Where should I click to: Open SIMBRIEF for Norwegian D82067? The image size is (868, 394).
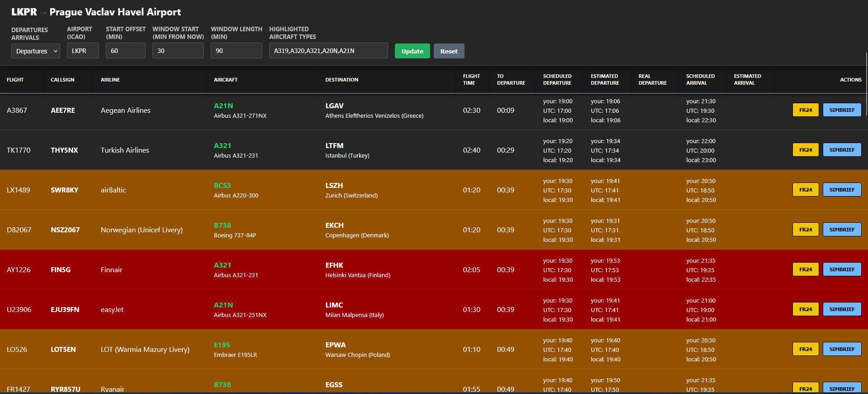[x=842, y=230]
